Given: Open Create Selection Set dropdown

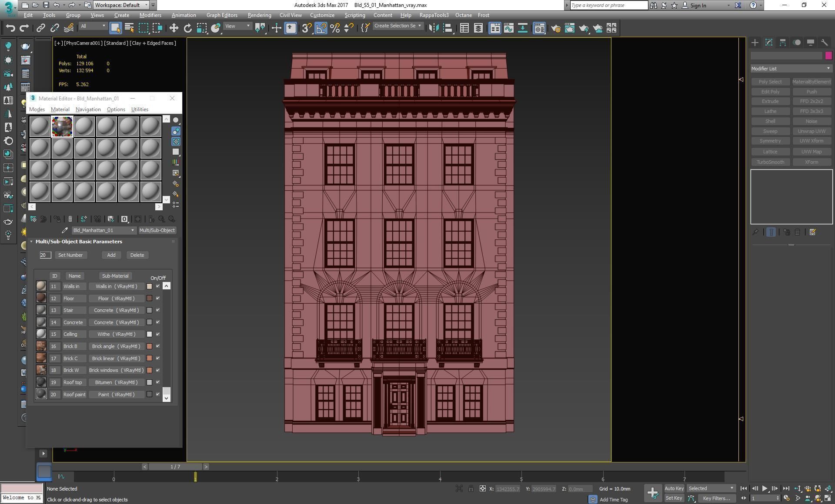Looking at the screenshot, I should point(397,26).
